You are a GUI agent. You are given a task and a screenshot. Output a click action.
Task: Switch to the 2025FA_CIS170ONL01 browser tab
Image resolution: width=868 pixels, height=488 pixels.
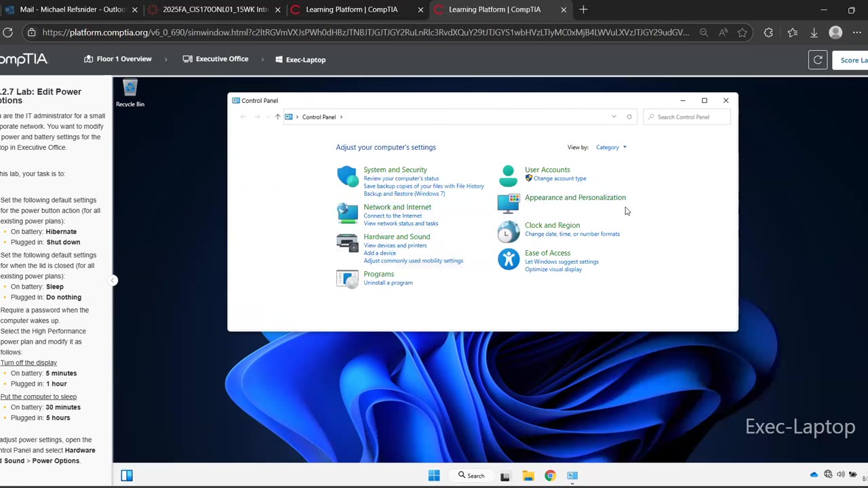pos(216,9)
